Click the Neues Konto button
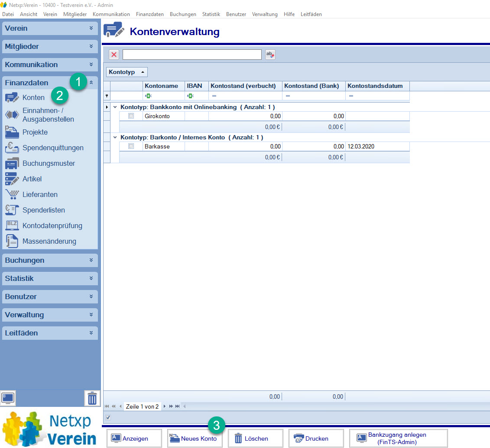Image resolution: width=490 pixels, height=448 pixels. coord(195,438)
